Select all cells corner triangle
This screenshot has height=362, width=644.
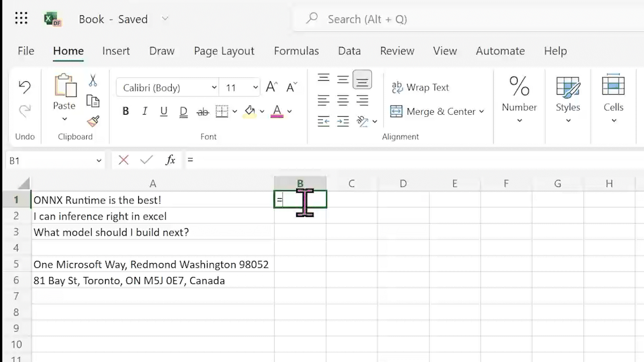tap(23, 183)
